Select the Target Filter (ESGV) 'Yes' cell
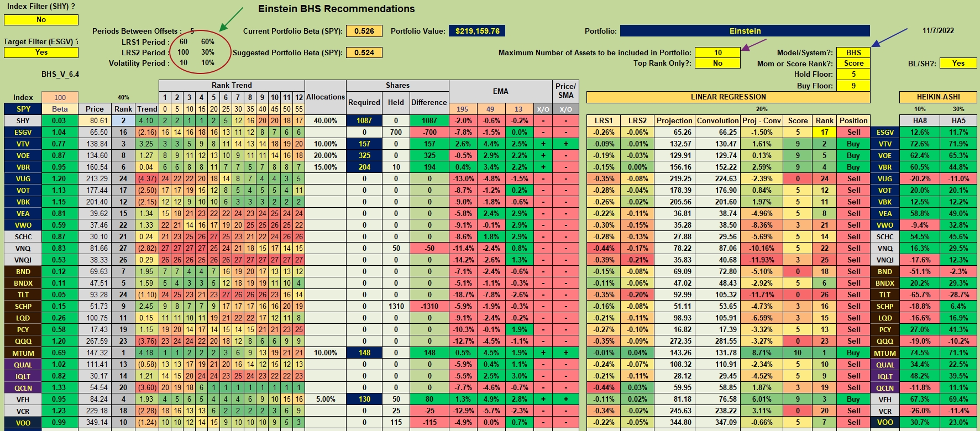 click(x=41, y=52)
